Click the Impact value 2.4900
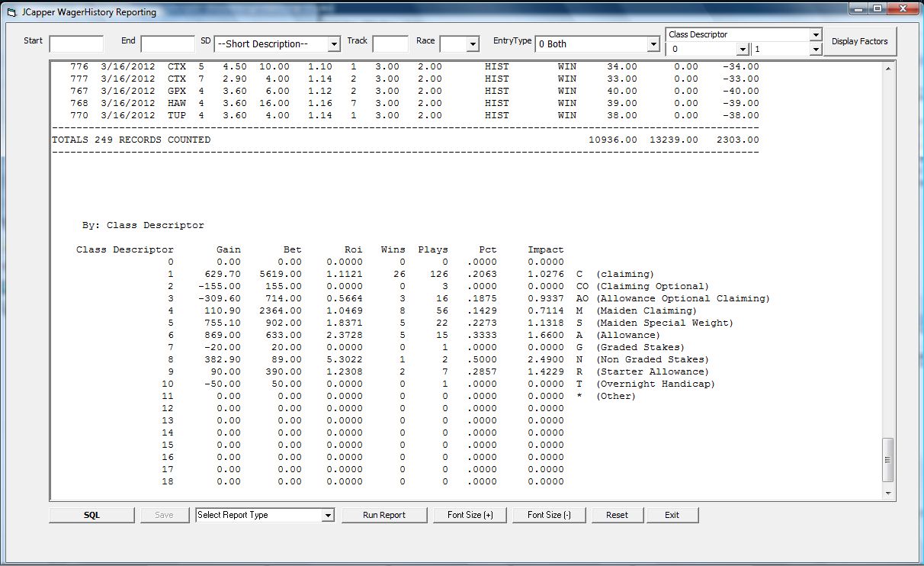The image size is (924, 566). tap(546, 360)
